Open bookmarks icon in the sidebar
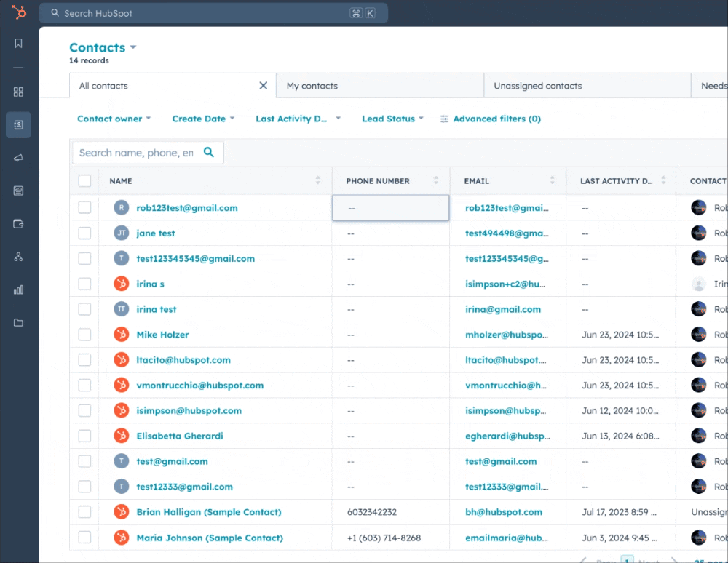 click(x=19, y=43)
